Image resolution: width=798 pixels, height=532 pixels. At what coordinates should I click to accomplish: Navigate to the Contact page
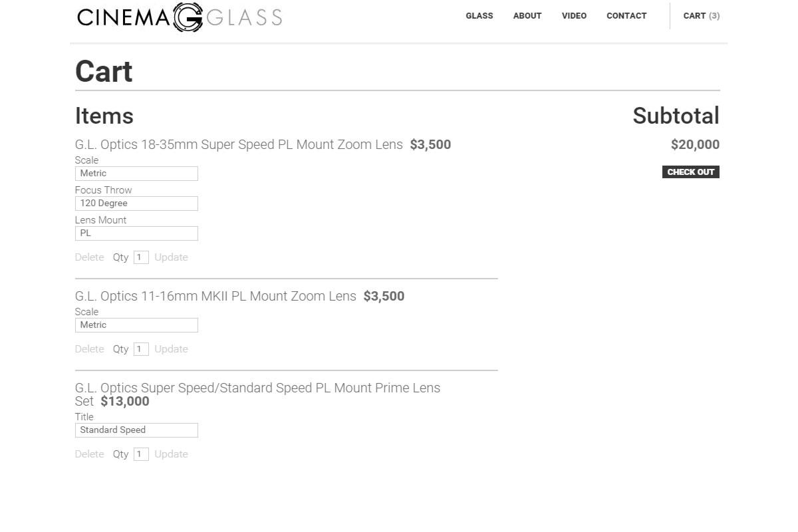click(x=626, y=16)
